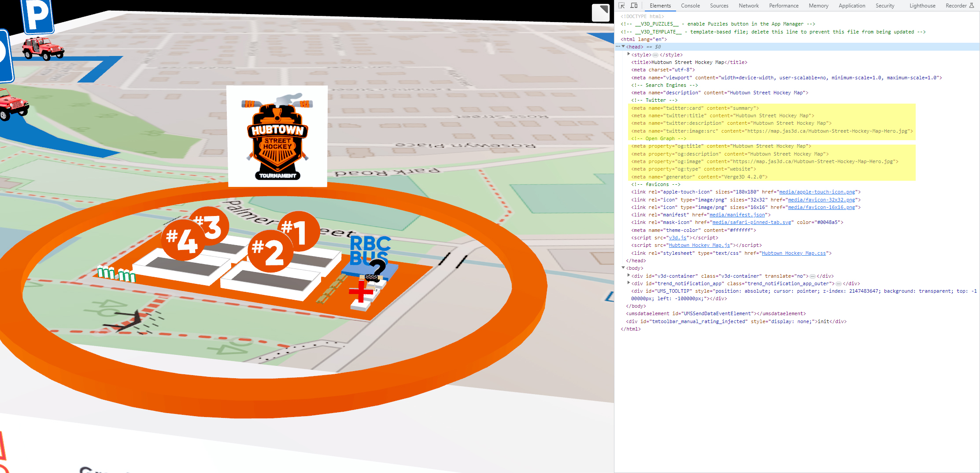The image size is (980, 473).
Task: Click the black question mark info icon
Action: pyautogui.click(x=377, y=270)
